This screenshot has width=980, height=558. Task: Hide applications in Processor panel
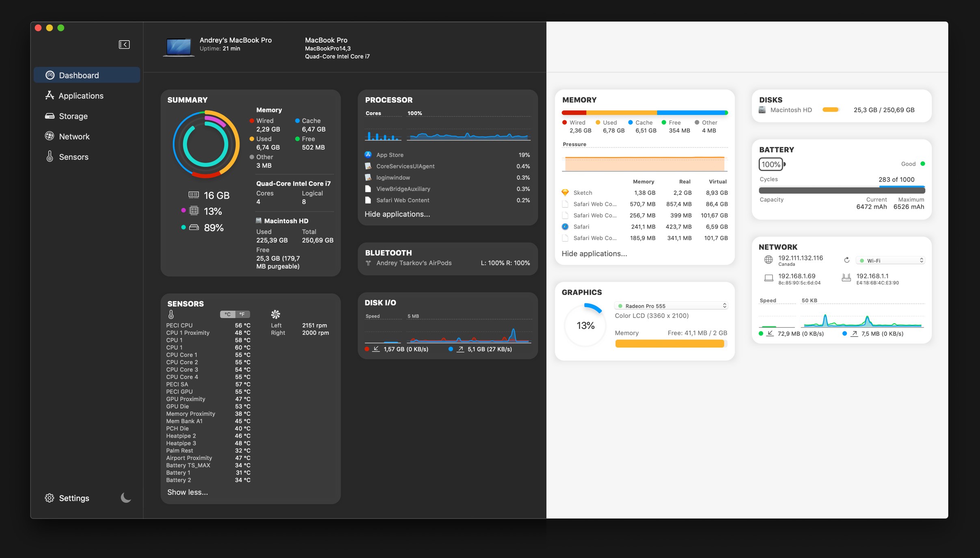[398, 214]
